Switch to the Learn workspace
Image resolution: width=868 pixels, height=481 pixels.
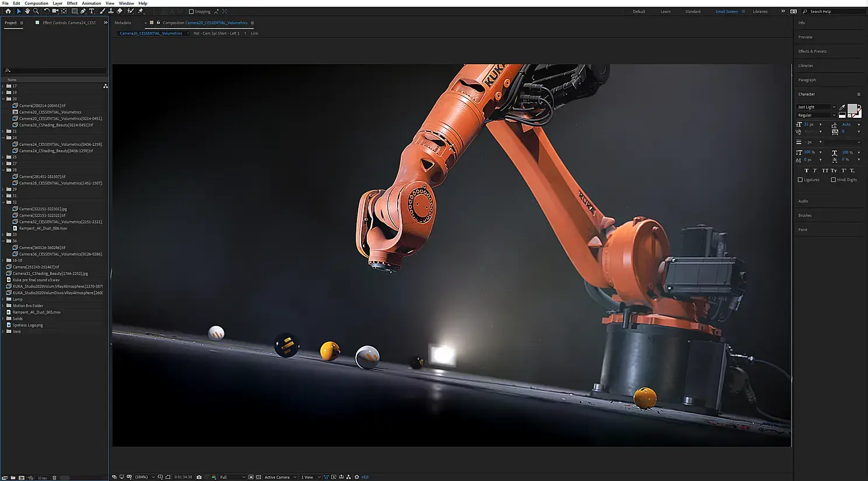tap(665, 12)
